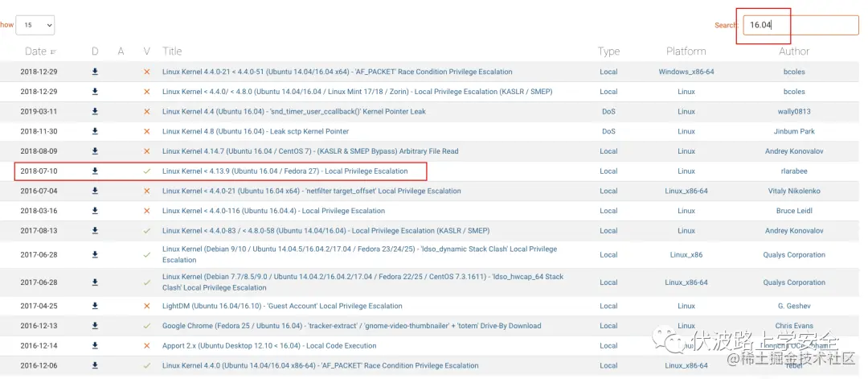Download the snd_timer_user_ccallback pointer leak exploit
Viewport: 868px width, 379px height.
tap(95, 111)
